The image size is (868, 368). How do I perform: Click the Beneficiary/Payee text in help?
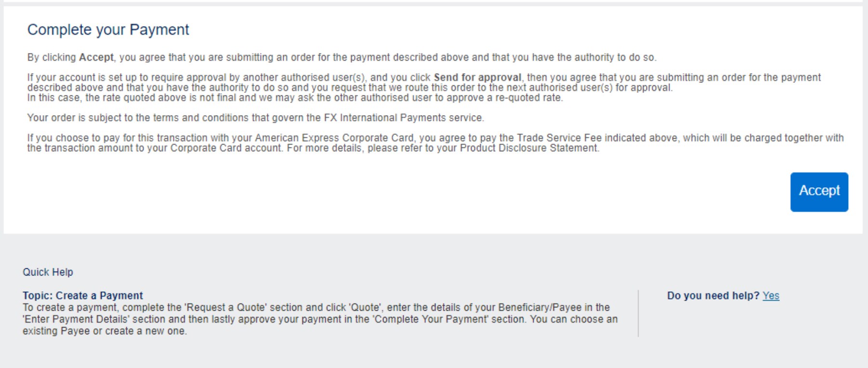[539, 307]
